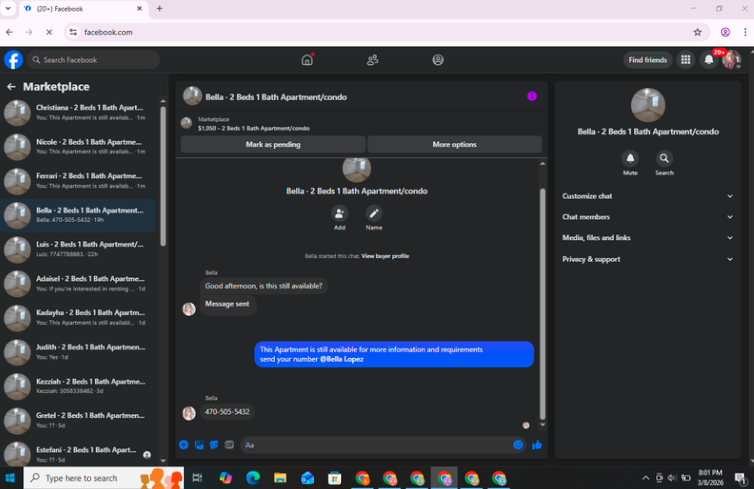Open the Adaisel conversation
The width and height of the screenshot is (754, 489).
79,284
